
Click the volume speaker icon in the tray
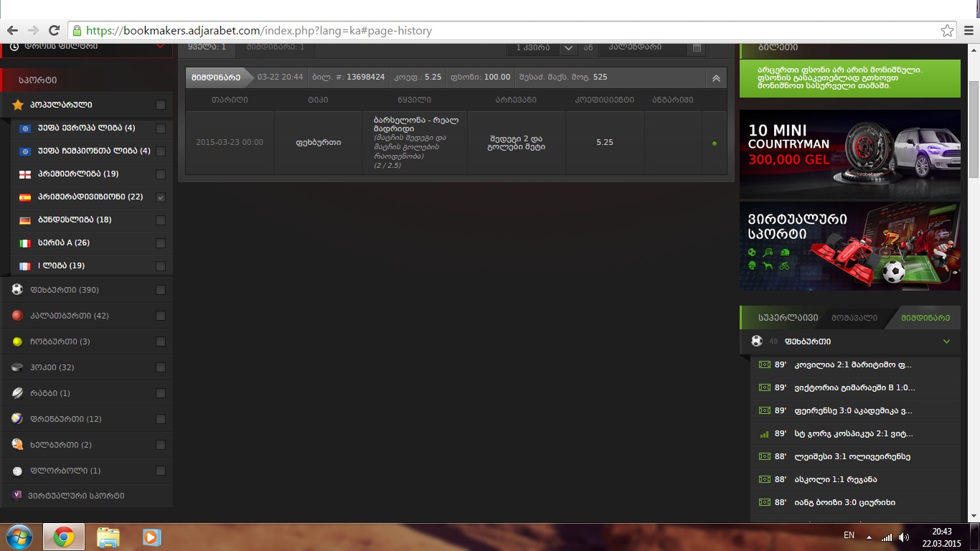[x=904, y=537]
